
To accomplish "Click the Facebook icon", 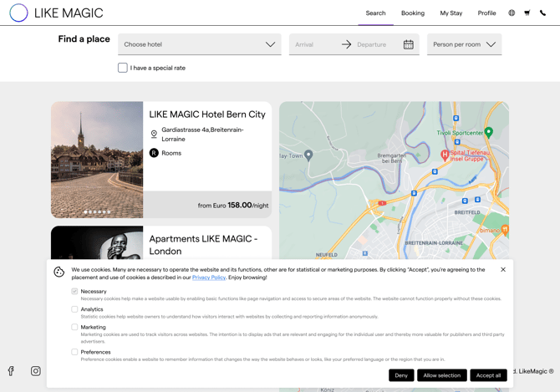I will point(11,371).
